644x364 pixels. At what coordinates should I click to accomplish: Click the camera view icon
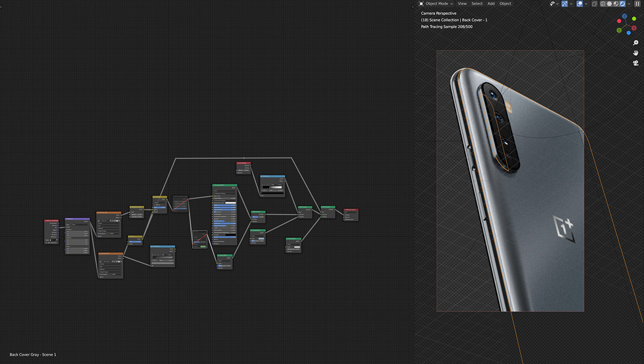tap(635, 63)
